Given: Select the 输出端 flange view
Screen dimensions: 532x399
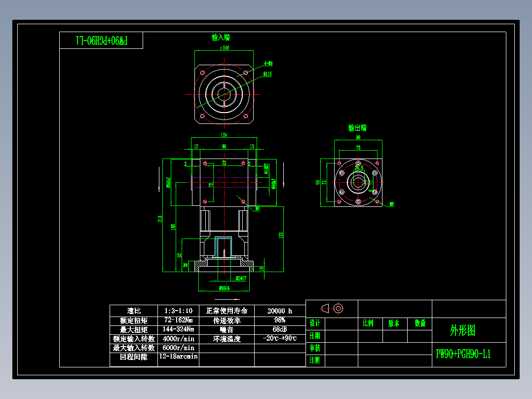Looking at the screenshot, I should [x=358, y=182].
